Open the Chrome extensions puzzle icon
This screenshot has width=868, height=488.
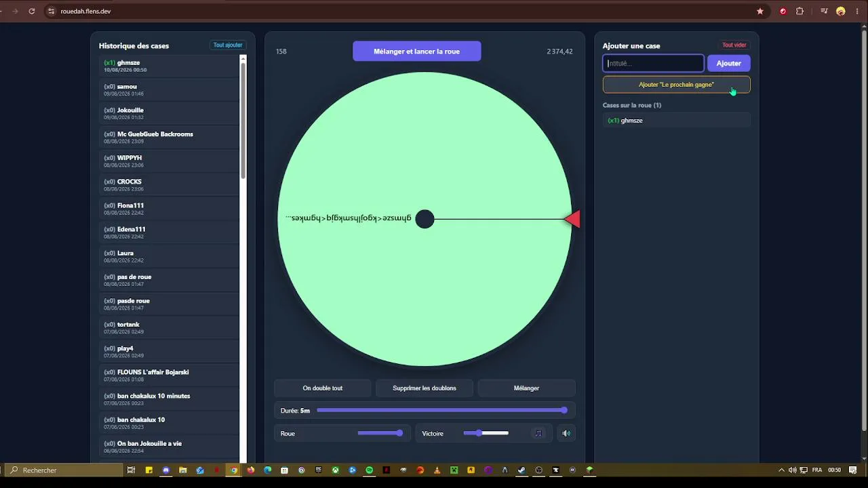800,11
